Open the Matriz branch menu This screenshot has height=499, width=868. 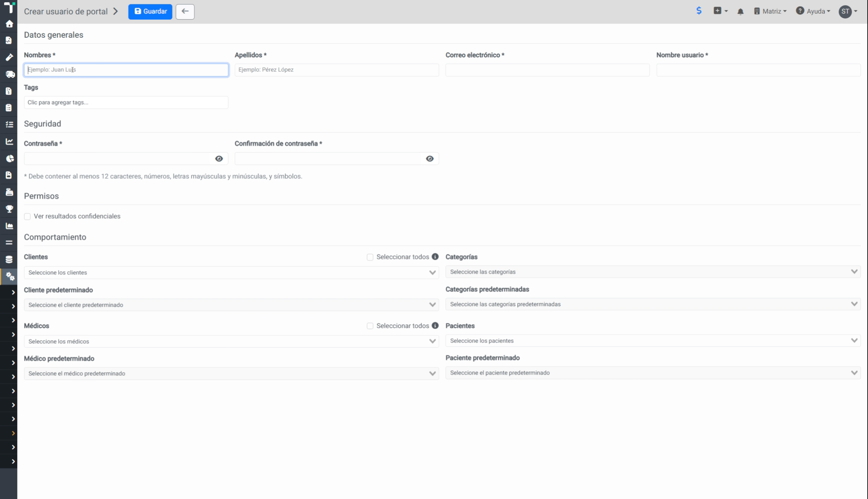click(x=770, y=11)
